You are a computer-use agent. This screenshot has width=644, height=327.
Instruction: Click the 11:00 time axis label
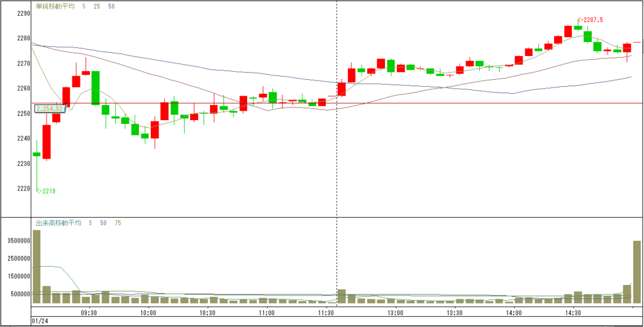tap(267, 312)
